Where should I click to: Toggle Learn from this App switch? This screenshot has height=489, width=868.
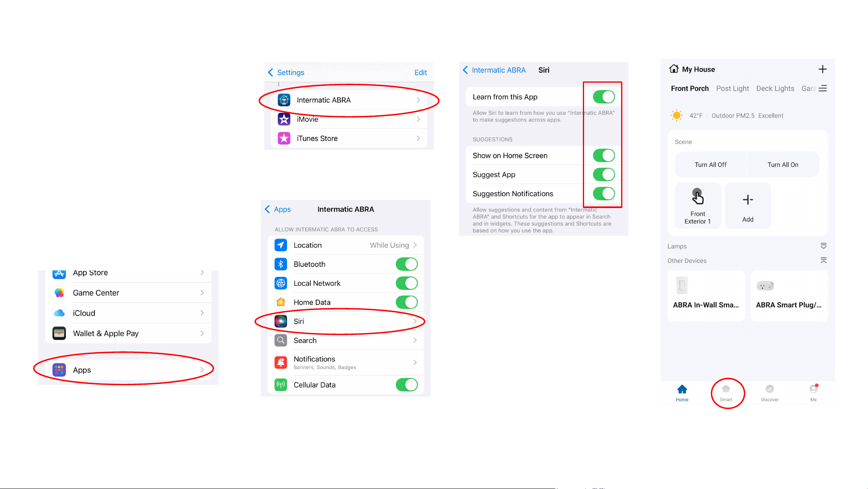pos(604,97)
